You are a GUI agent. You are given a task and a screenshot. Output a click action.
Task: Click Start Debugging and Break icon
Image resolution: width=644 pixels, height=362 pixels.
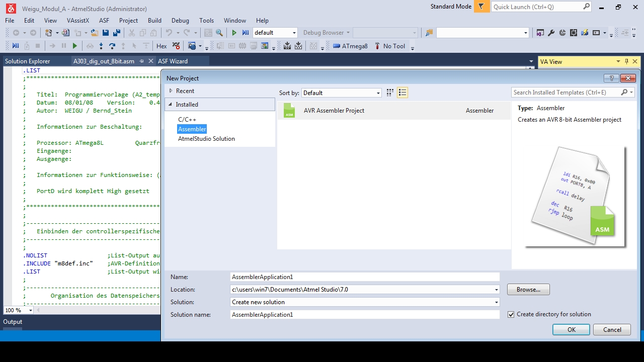tap(246, 33)
